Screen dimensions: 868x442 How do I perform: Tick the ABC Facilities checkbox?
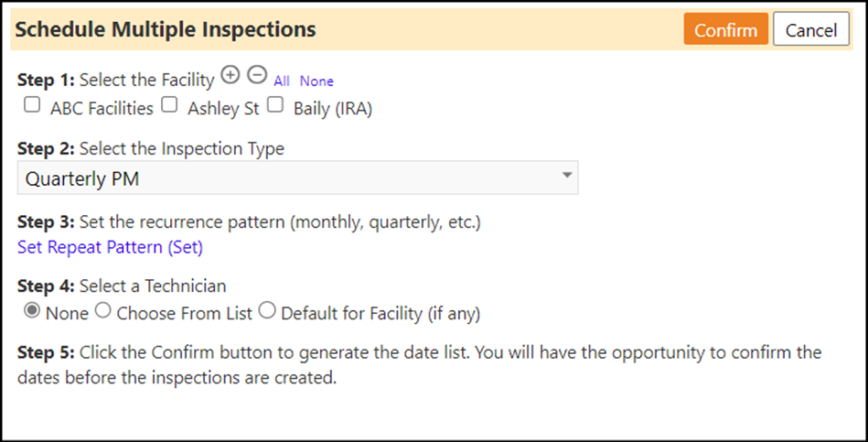pos(32,104)
